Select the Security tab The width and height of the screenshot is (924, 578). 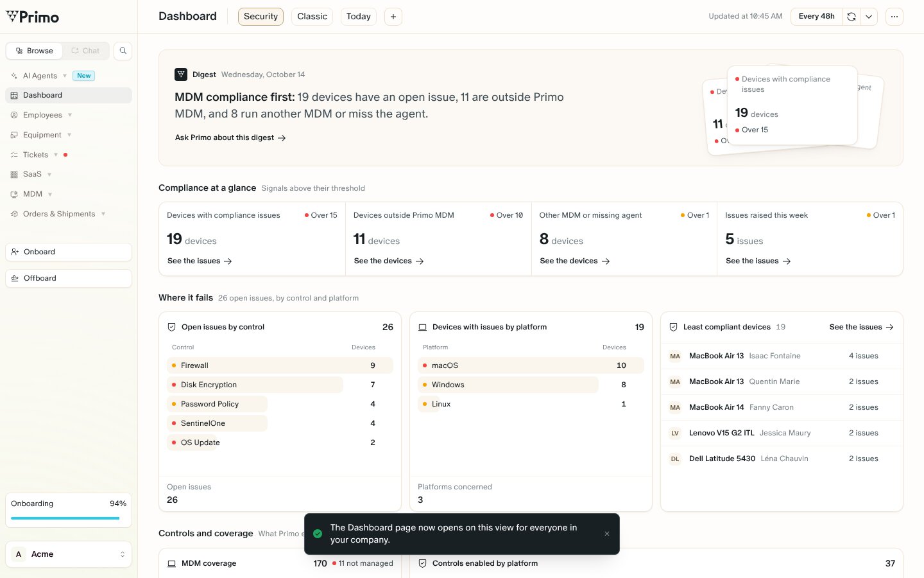[x=261, y=17]
